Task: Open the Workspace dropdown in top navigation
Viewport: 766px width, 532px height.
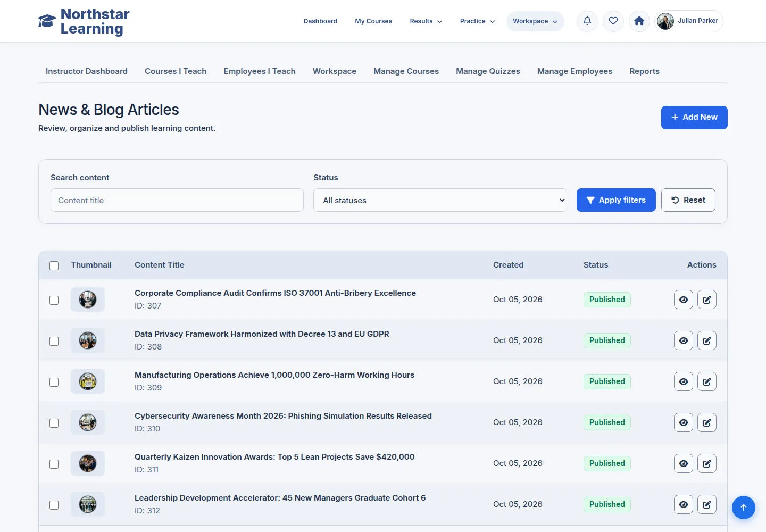Action: (x=535, y=21)
